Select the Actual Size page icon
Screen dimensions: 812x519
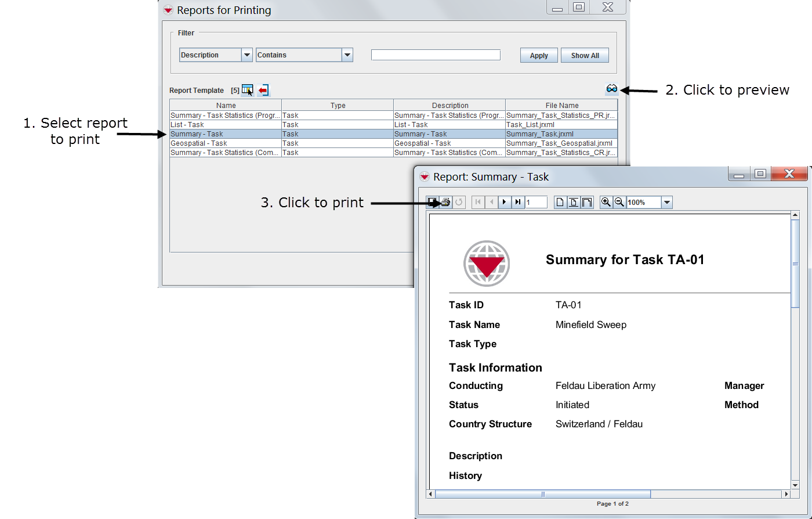point(560,202)
